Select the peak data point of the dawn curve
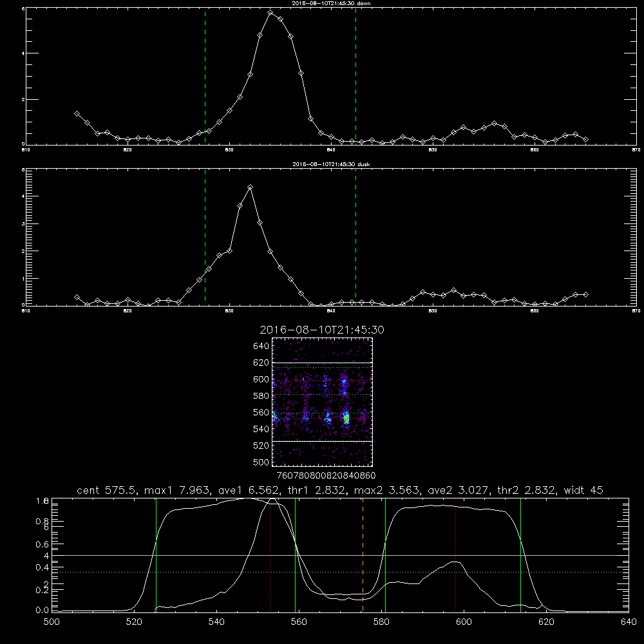The image size is (644, 644). tap(270, 13)
